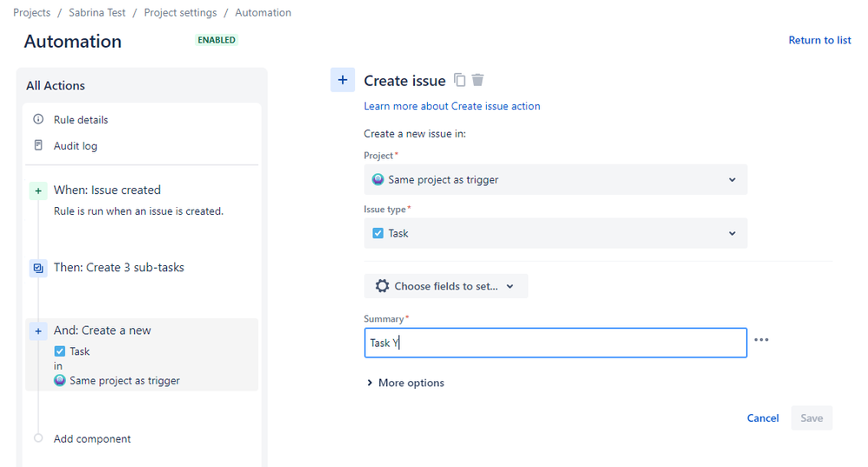Click the Save button

click(x=811, y=418)
